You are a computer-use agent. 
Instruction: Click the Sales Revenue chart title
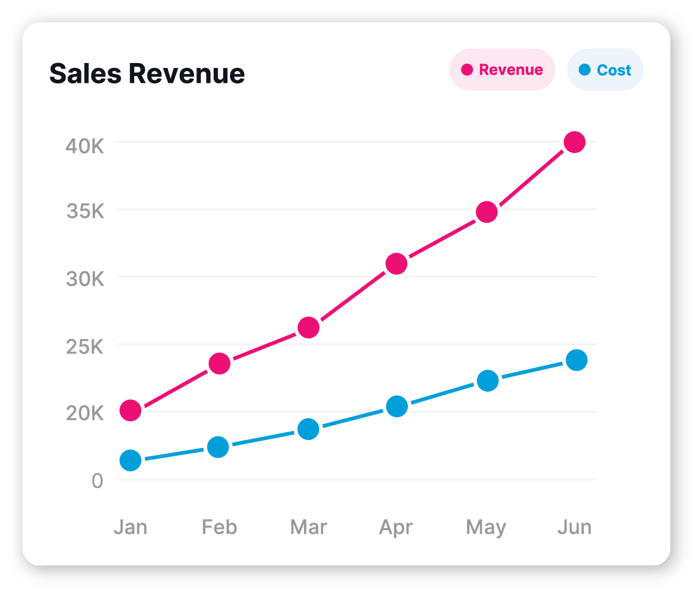click(x=147, y=74)
